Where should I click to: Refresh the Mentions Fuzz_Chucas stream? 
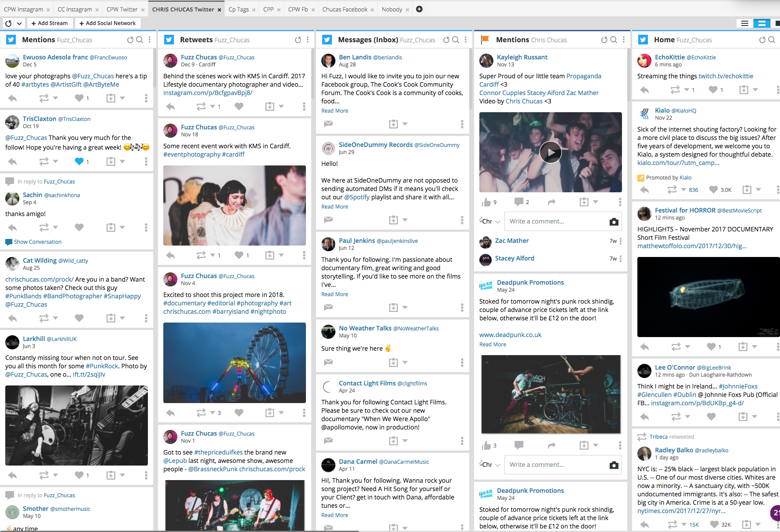click(130, 40)
